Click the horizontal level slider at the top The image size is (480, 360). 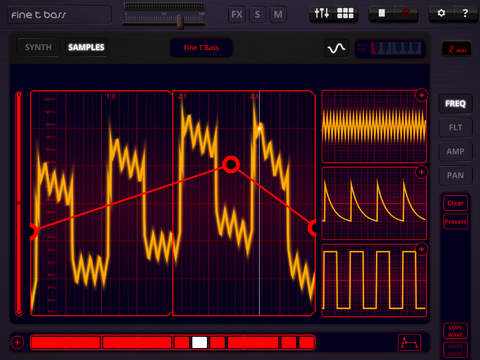click(x=164, y=19)
